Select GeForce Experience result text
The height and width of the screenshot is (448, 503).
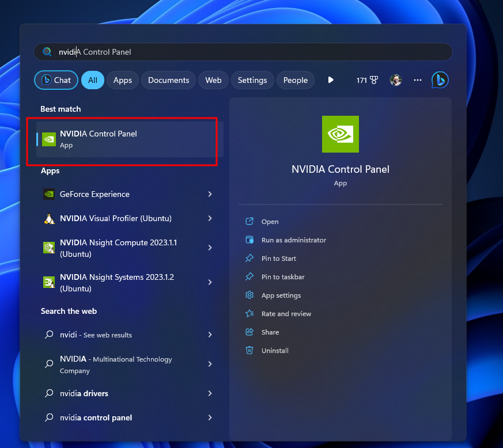coord(94,194)
